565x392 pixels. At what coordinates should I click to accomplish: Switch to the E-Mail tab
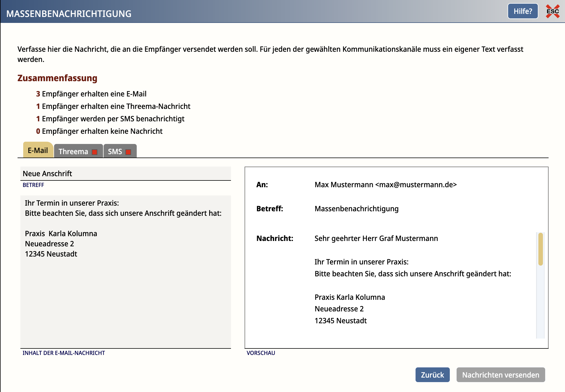coord(38,150)
